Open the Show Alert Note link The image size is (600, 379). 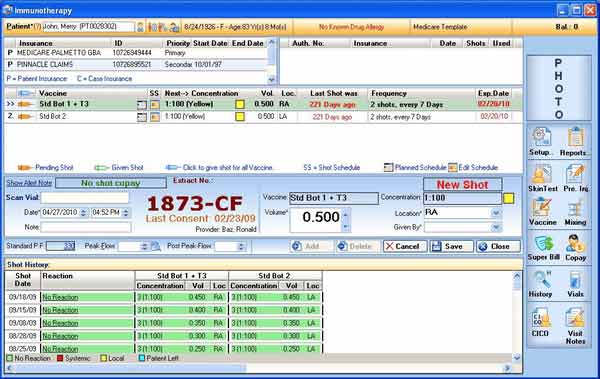tap(29, 183)
